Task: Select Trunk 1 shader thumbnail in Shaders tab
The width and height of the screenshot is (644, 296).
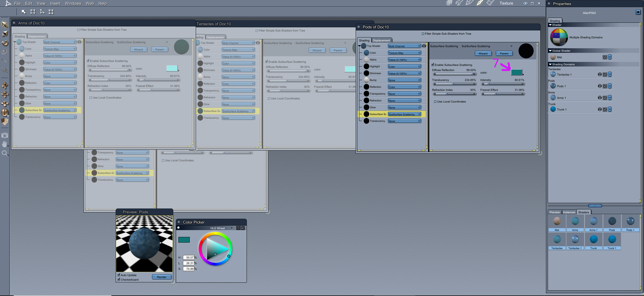Action: (x=612, y=241)
